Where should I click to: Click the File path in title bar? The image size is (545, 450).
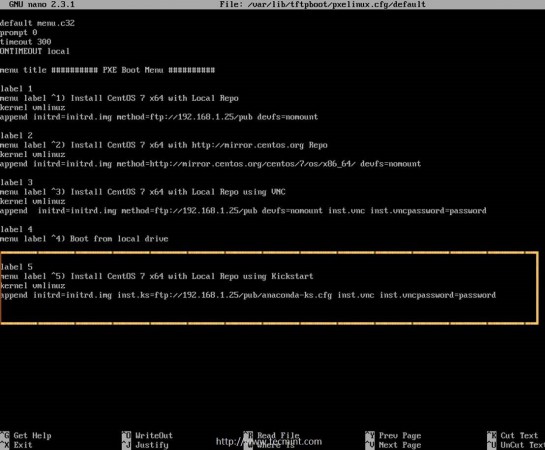(323, 4)
